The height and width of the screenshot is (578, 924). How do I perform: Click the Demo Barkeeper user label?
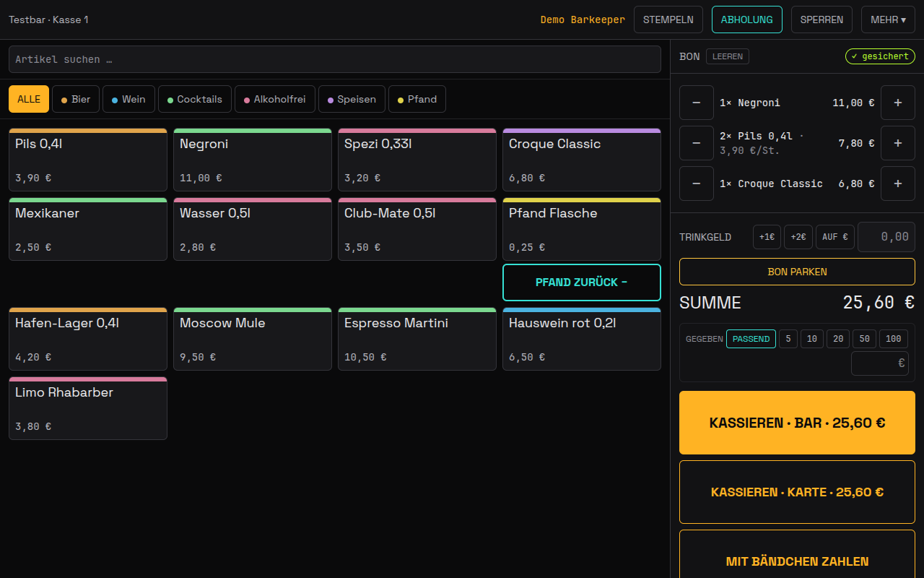(x=583, y=20)
